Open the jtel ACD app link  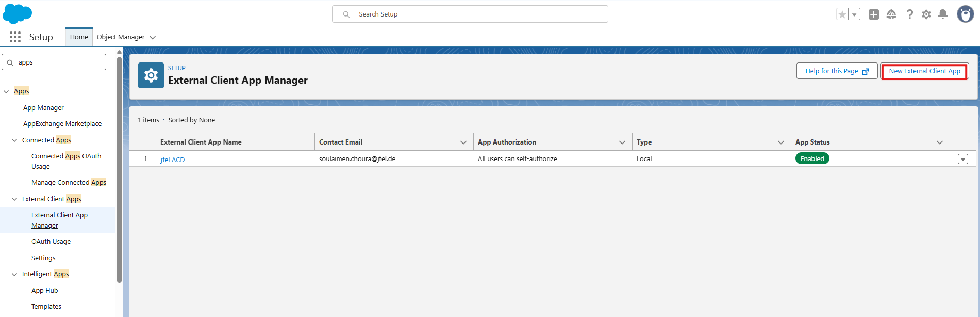(173, 160)
